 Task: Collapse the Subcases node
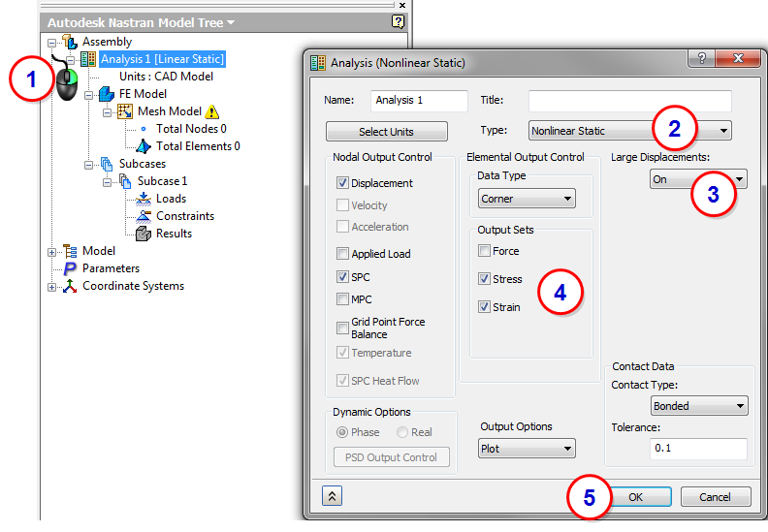88,165
